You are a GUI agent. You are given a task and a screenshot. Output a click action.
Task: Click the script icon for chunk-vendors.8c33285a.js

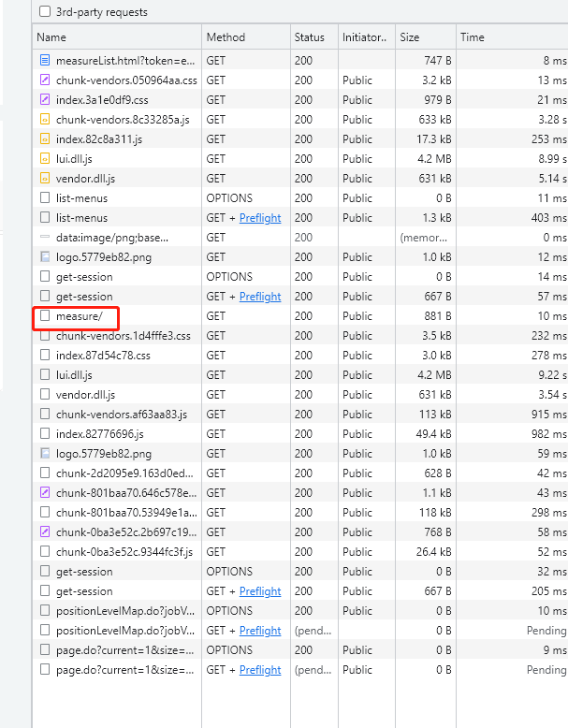point(45,120)
